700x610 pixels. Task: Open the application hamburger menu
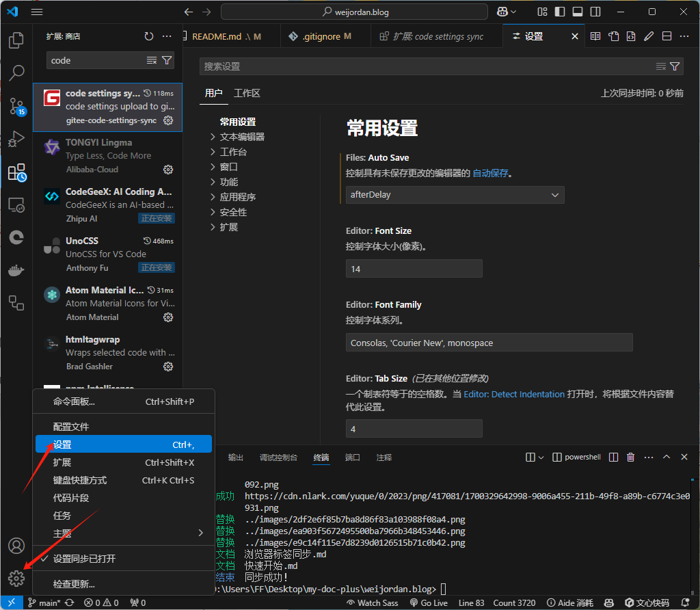[37, 12]
